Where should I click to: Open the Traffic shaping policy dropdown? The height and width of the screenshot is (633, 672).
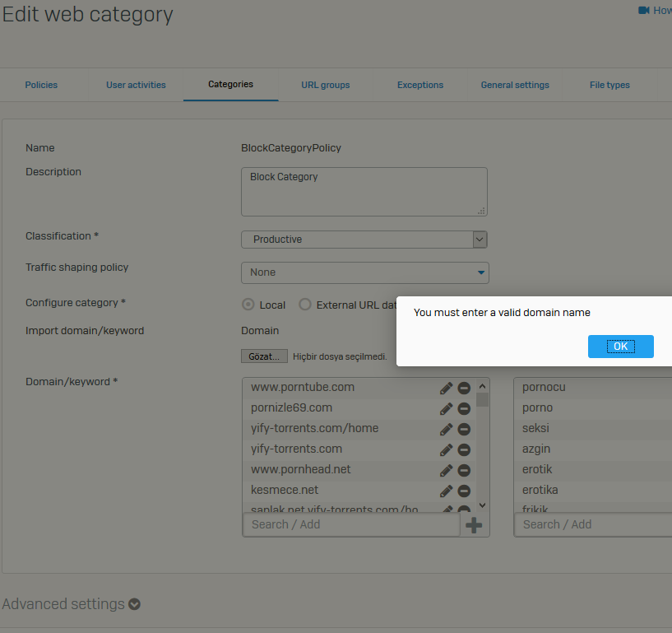(x=364, y=272)
